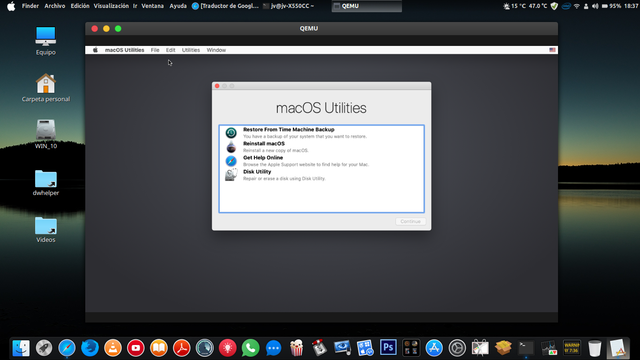Open the Acrobat PDF dock icon

(x=182, y=348)
